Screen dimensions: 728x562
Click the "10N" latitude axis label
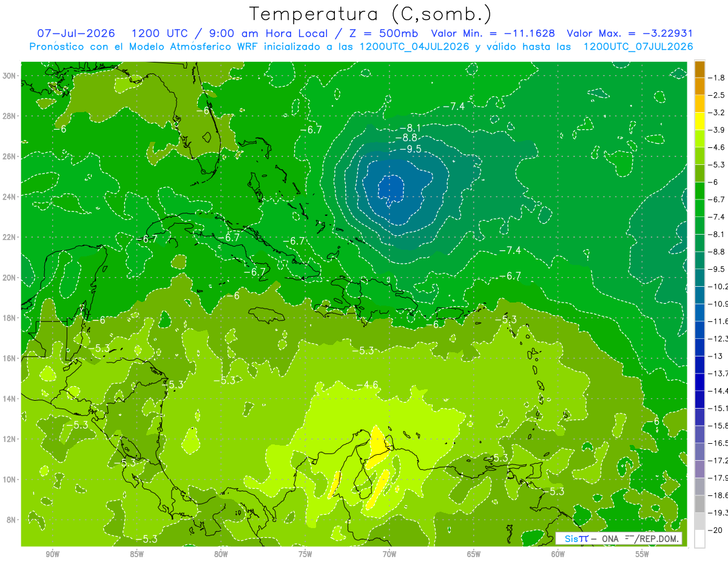pos(10,480)
